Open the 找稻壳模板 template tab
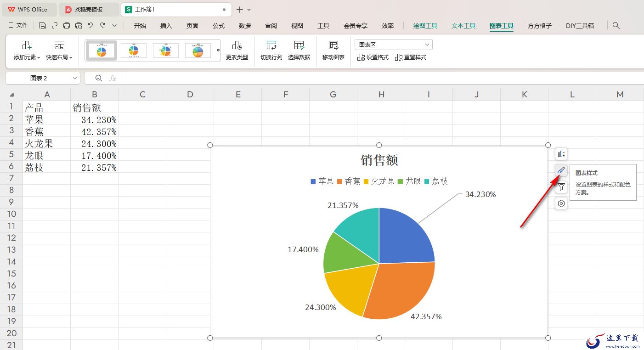Image resolution: width=644 pixels, height=350 pixels. (x=89, y=9)
